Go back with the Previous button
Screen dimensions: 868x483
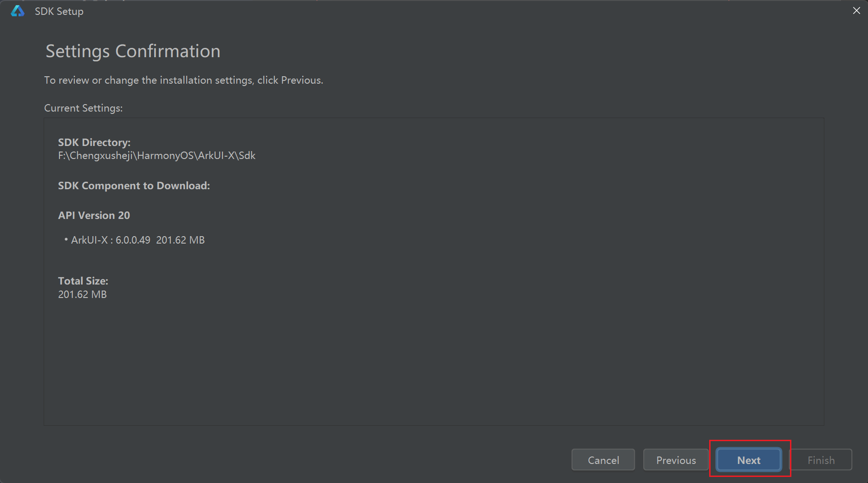coord(676,460)
